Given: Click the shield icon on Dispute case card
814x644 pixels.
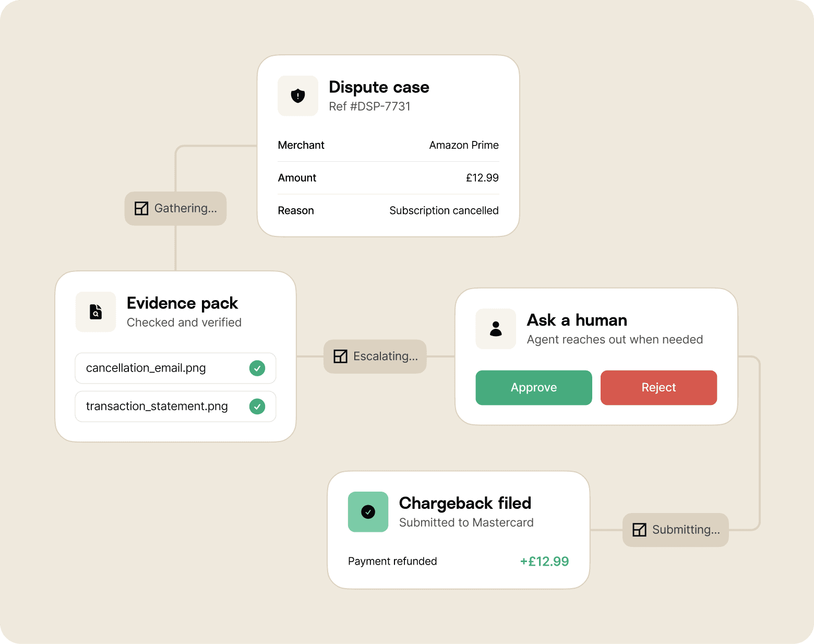Looking at the screenshot, I should pos(298,96).
